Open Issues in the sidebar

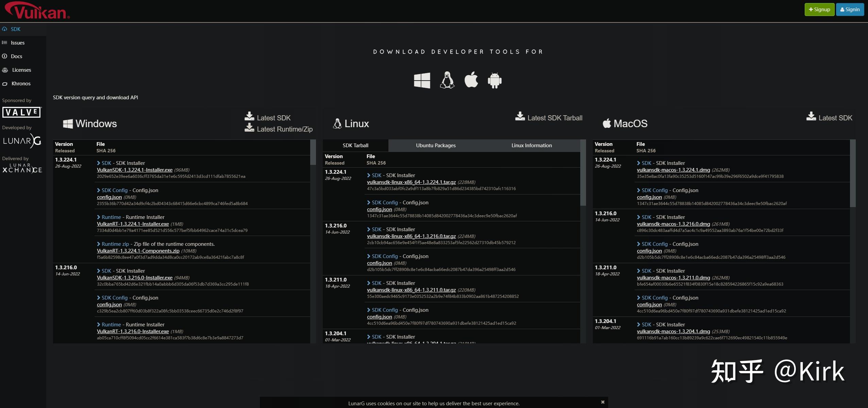[23, 43]
